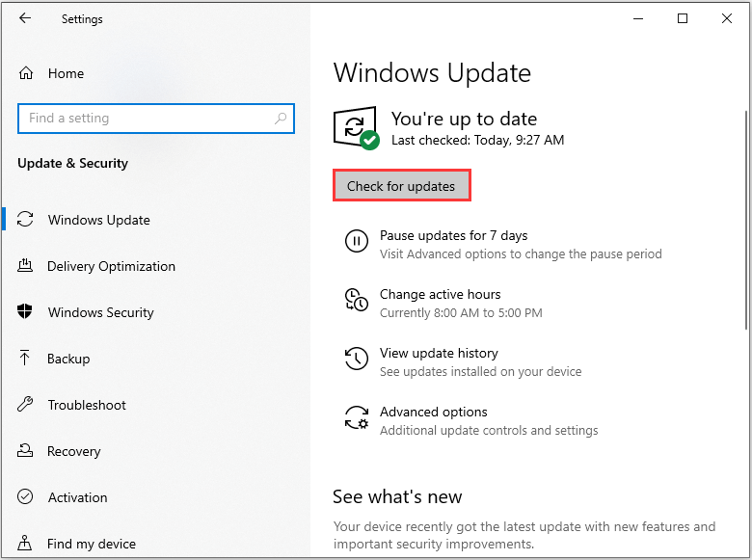Select Pause updates for 7 days
This screenshot has height=560, width=752.
tap(454, 235)
